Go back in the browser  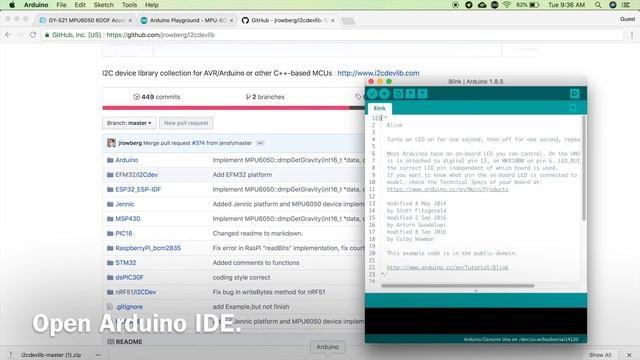click(x=8, y=35)
